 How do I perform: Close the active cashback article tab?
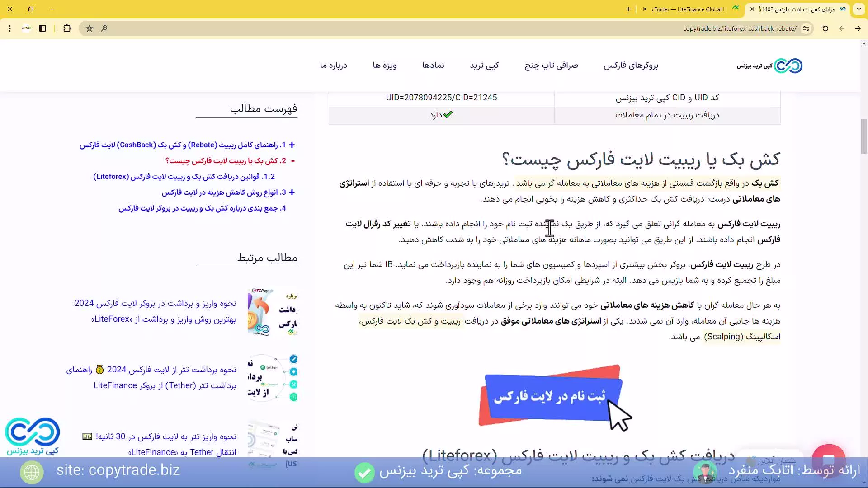point(752,9)
